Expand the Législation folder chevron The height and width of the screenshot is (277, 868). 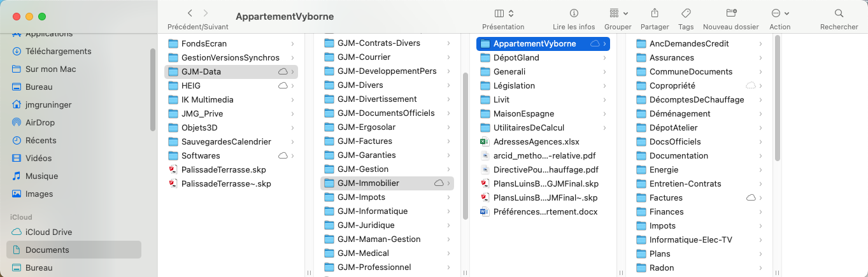click(x=604, y=85)
